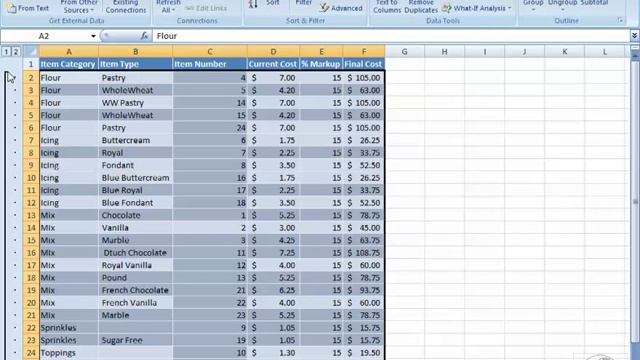
Task: Select the 1.30 current cost cell
Action: point(273,353)
